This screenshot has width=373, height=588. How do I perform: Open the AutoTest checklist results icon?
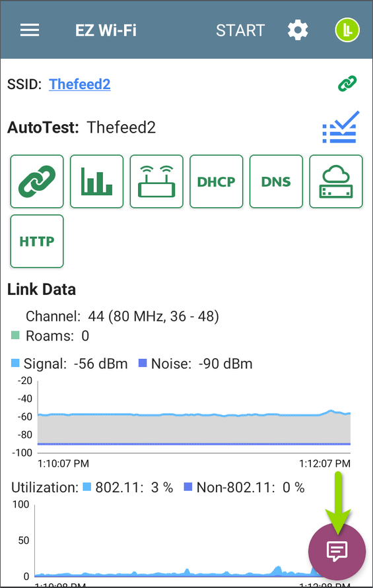[x=341, y=127]
